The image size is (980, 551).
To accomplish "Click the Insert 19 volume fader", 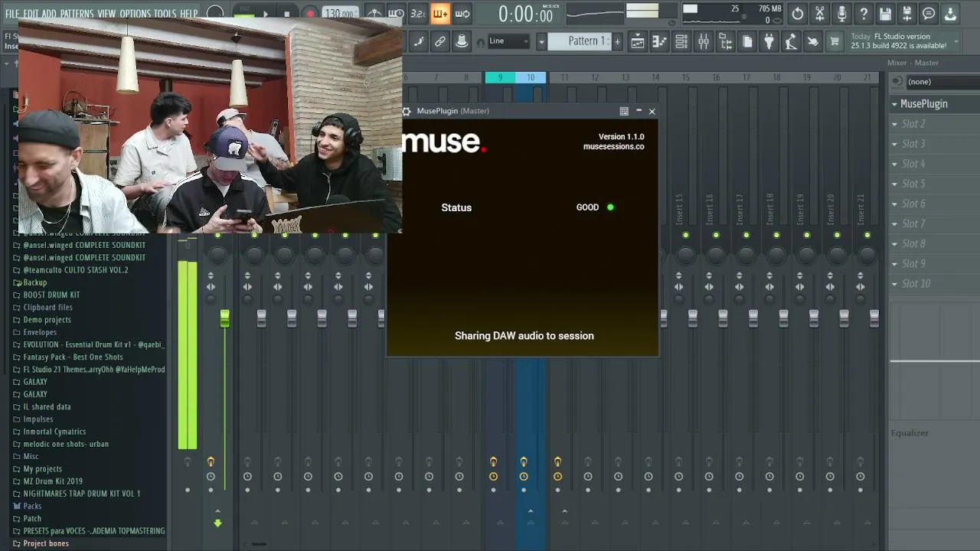I will [814, 319].
